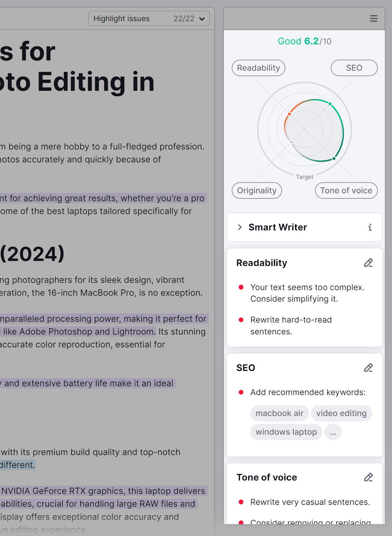
Task: Select the Tone of voice pill below chart
Action: tap(346, 191)
